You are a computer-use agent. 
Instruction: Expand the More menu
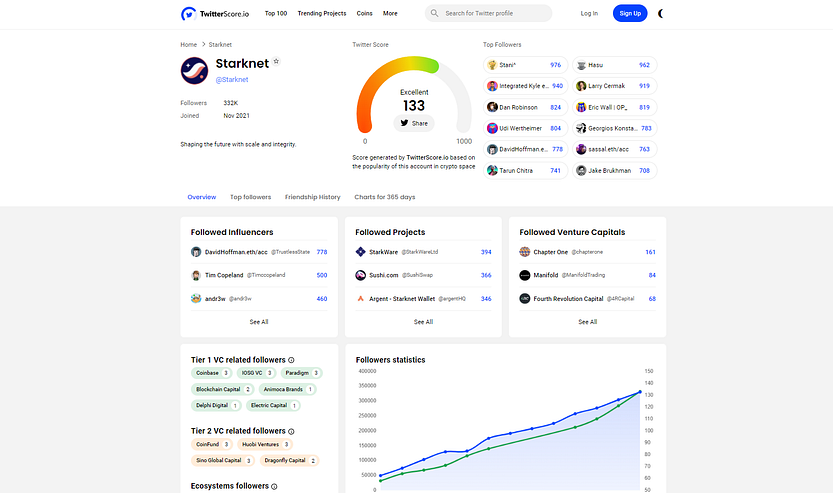(390, 13)
